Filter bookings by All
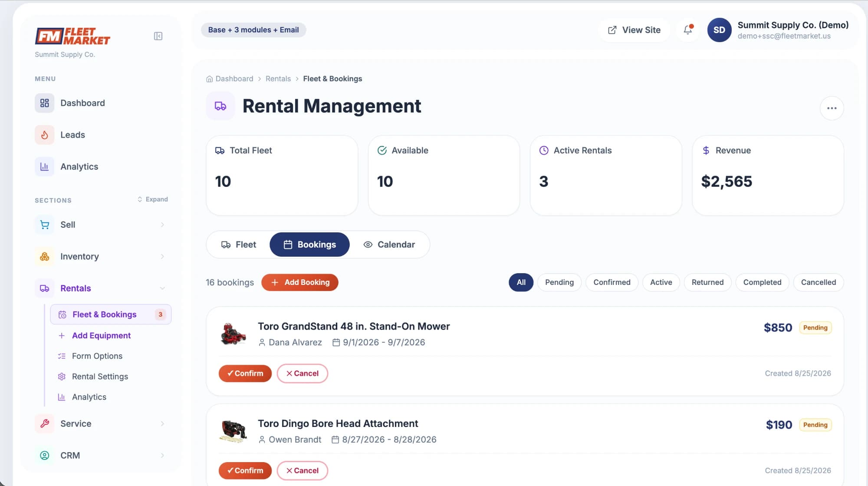This screenshot has width=868, height=486. point(521,282)
